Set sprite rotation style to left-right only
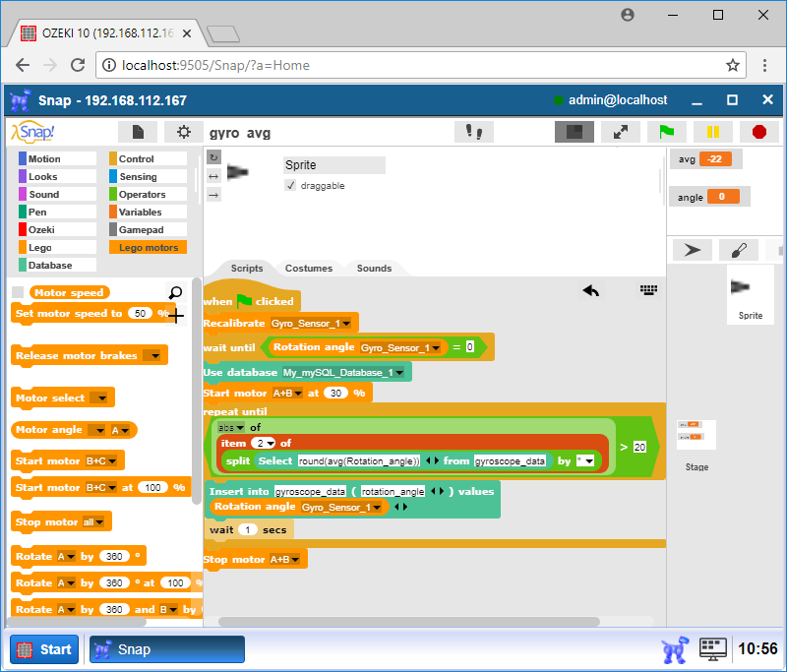This screenshot has width=787, height=672. pos(213,176)
